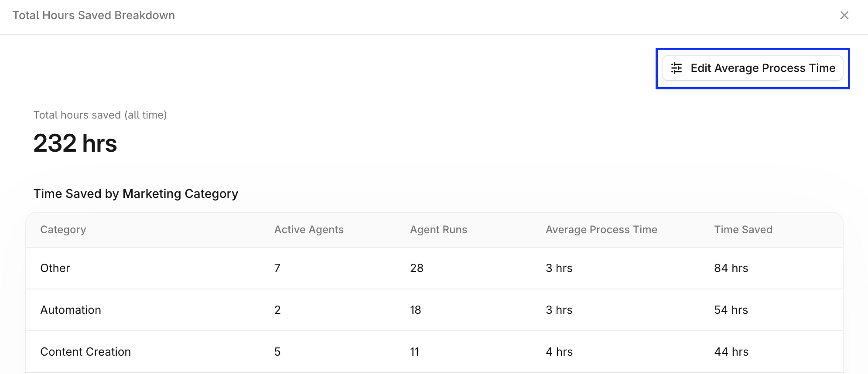The height and width of the screenshot is (374, 868).
Task: Select the Automation category row
Action: [x=434, y=310]
